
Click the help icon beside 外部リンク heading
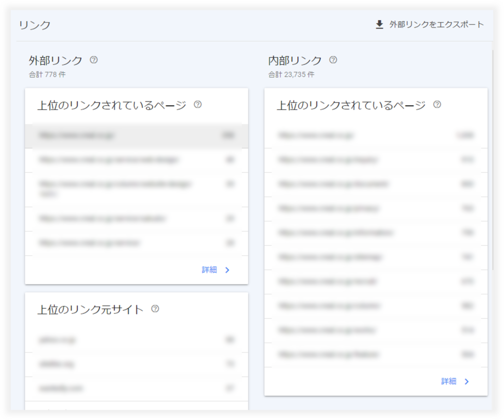94,60
